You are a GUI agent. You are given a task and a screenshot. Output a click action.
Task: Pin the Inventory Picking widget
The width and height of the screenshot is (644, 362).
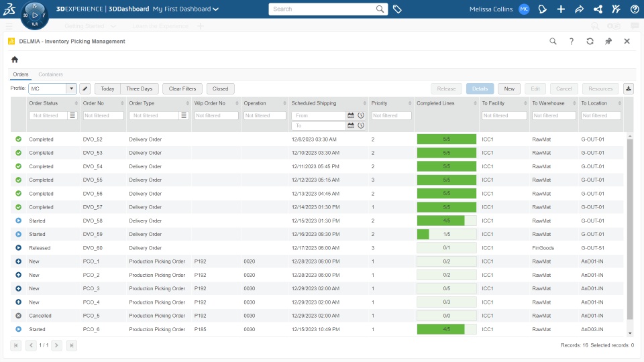tap(608, 42)
